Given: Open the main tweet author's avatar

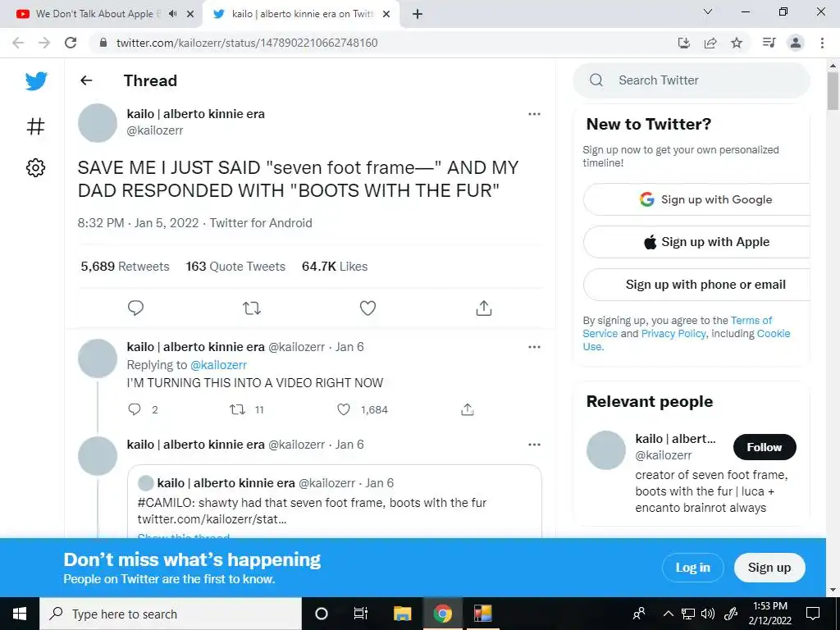Looking at the screenshot, I should [98, 123].
